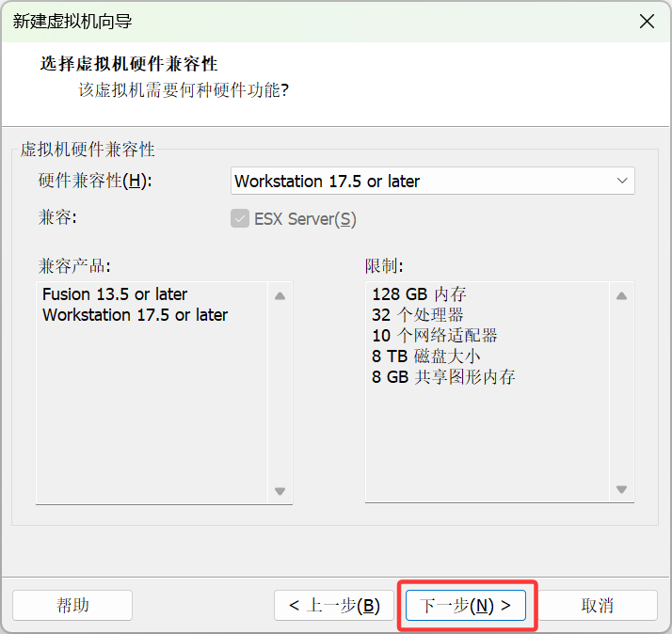Continue with the 下一步(N) button

tap(466, 606)
